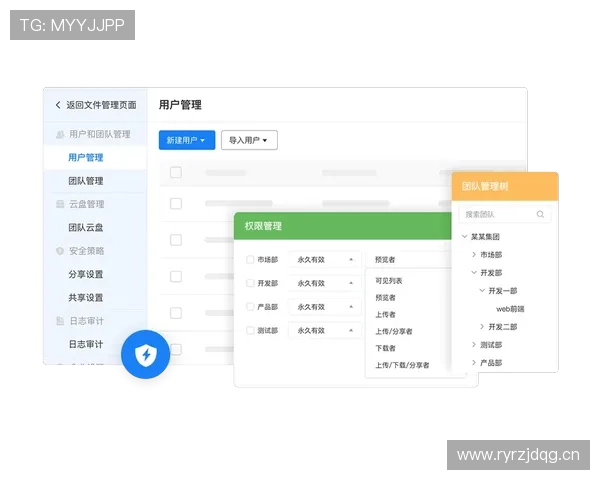Click the 权限管理 green panel header
The image size is (600, 480).
342,226
